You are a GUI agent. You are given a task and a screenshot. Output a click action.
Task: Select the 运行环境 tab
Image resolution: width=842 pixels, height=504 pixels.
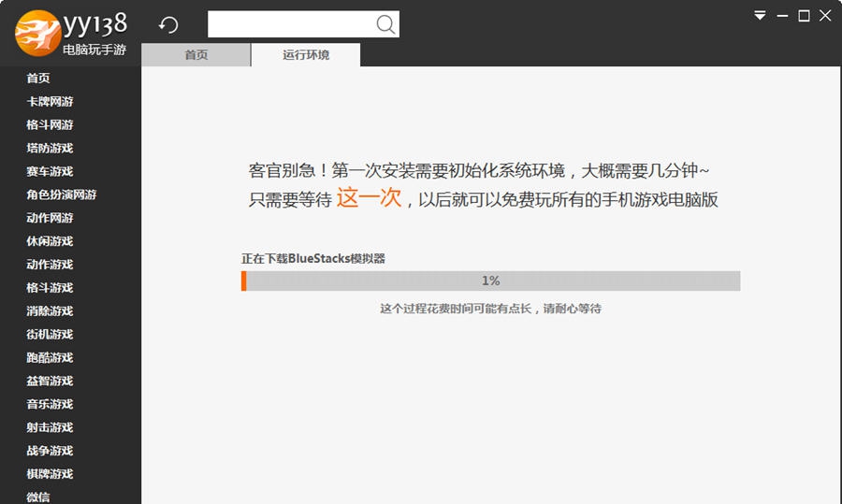point(306,55)
